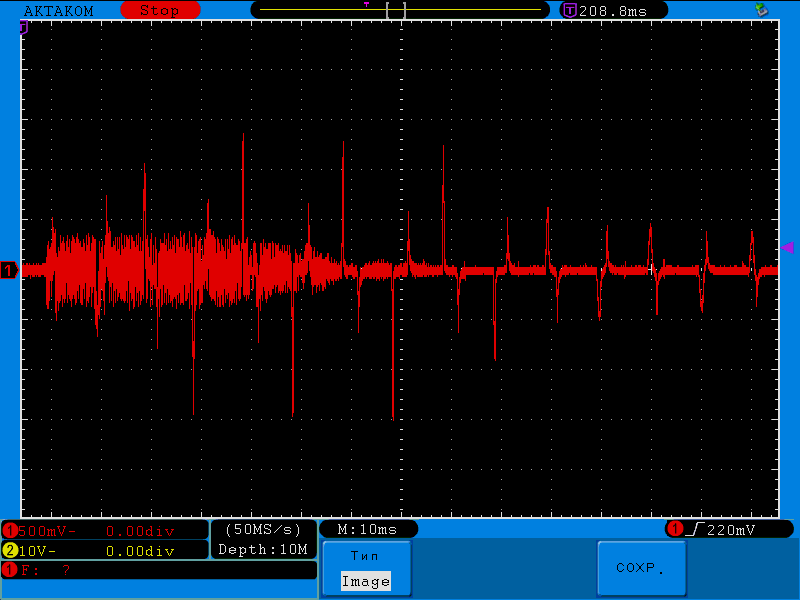The image size is (800, 600).
Task: Click the 220mV trigger level readout
Action: point(731,530)
